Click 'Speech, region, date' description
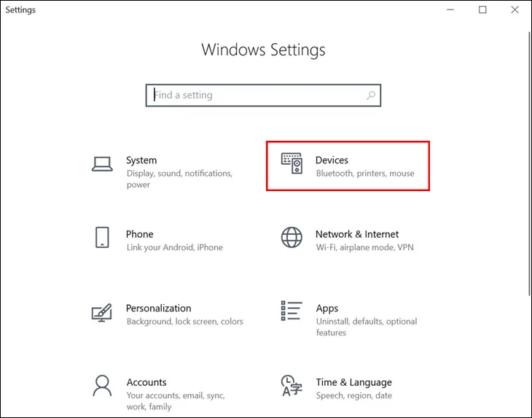Screen dimensions: 532x418 coord(354,395)
